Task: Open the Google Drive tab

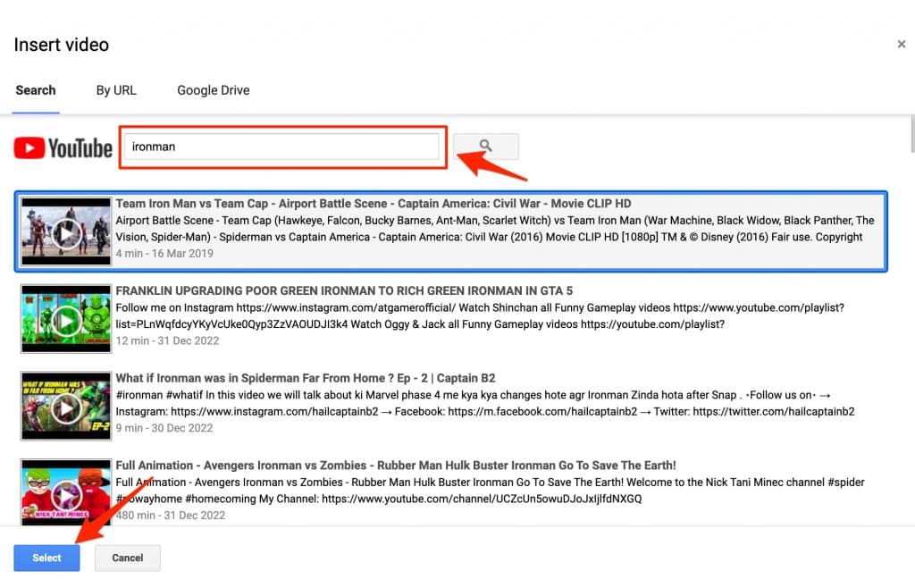Action: tap(214, 90)
